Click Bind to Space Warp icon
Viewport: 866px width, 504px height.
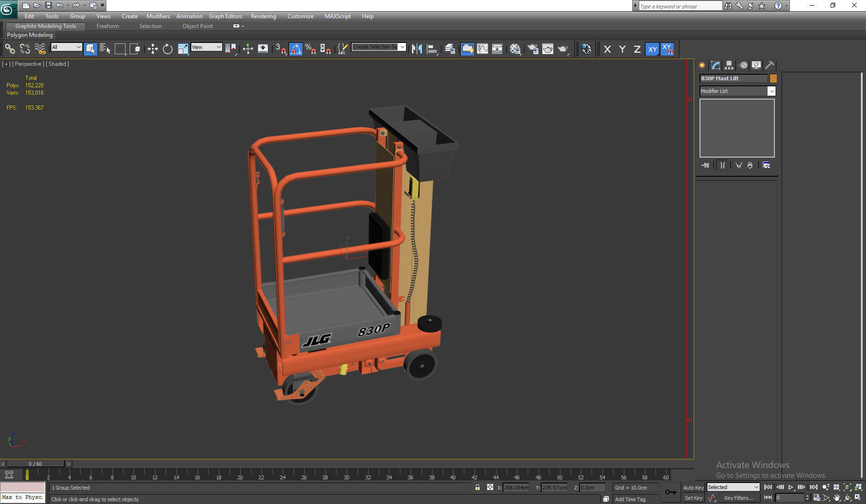(x=40, y=49)
